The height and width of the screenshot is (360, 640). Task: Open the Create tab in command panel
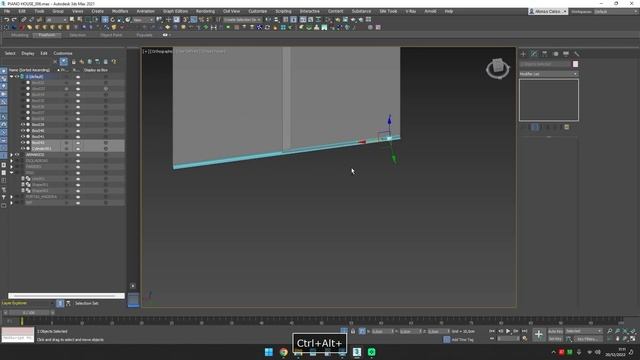coord(523,54)
